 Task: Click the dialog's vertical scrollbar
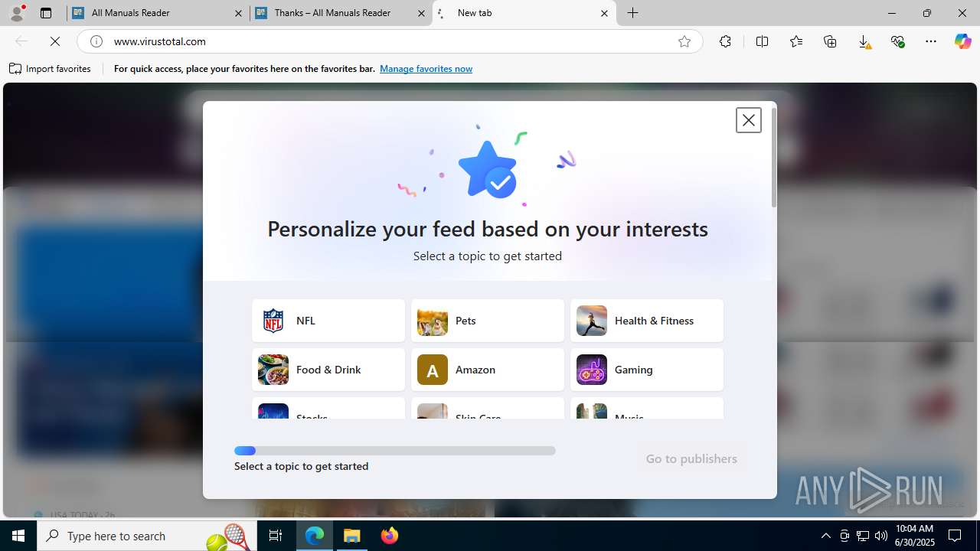tap(774, 157)
